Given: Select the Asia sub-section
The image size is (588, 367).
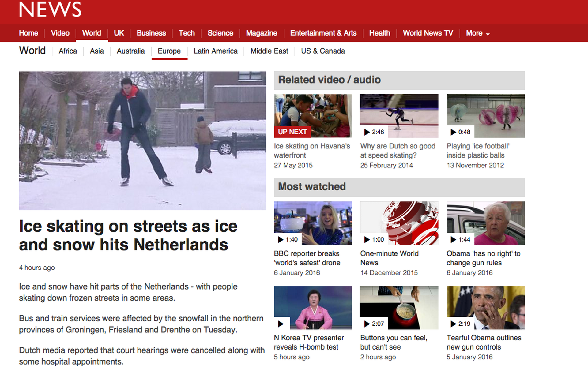Looking at the screenshot, I should point(97,51).
